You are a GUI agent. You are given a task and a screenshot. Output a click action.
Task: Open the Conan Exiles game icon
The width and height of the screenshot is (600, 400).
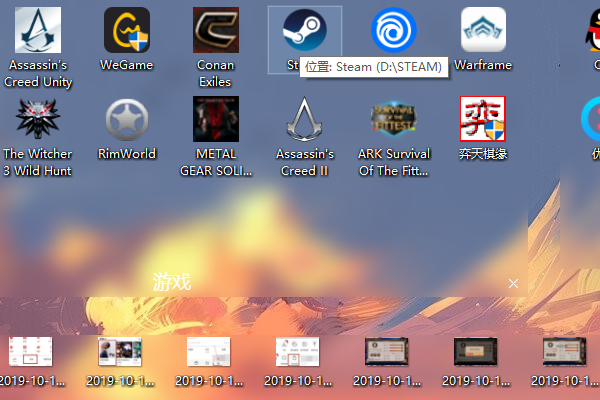point(215,31)
